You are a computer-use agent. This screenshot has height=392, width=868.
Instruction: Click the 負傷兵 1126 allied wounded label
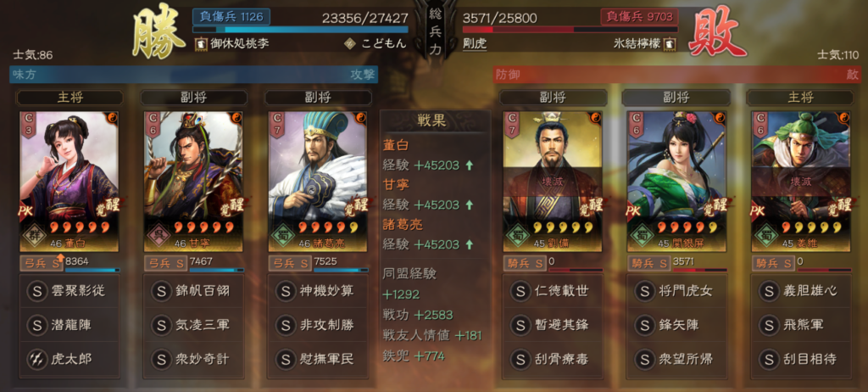pyautogui.click(x=231, y=17)
